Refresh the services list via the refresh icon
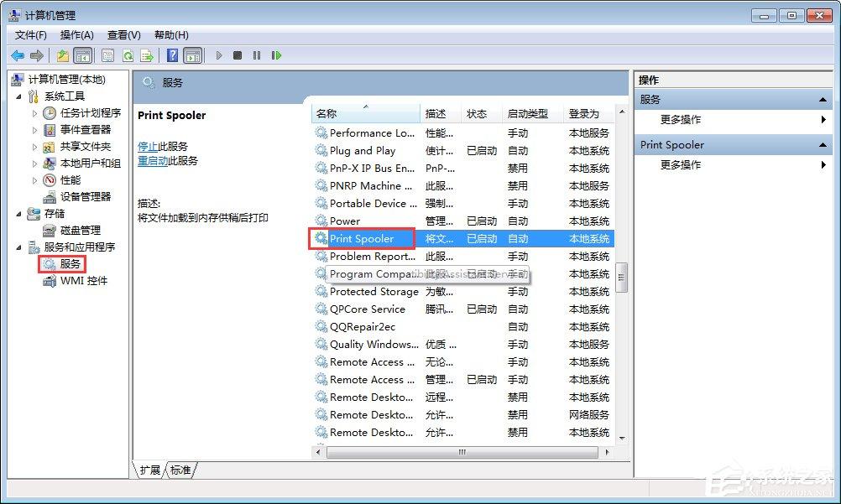Screen dimensions: 841x504 coord(129,55)
